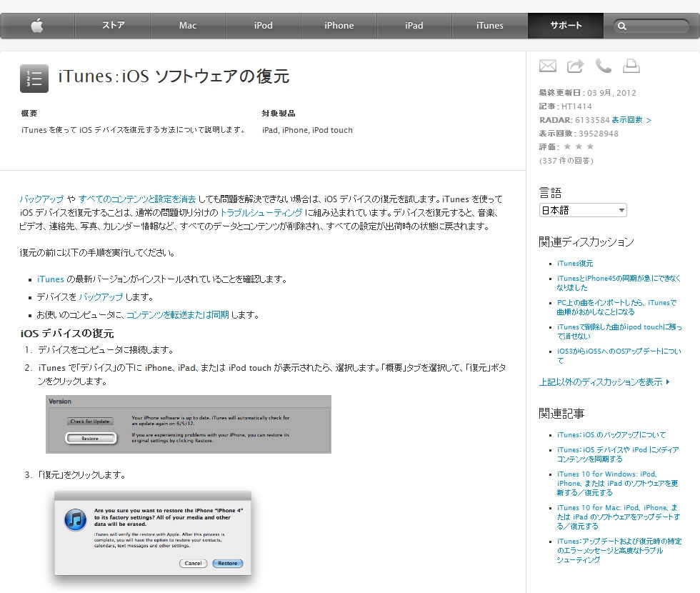700x593 pixels.
Task: Open the iOS3からiOS5へのOSアップデート discussion link
Action: 619,356
